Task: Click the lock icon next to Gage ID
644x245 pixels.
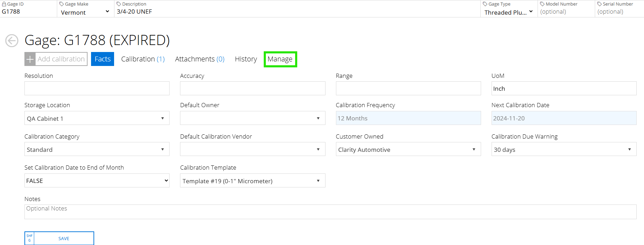Action: [x=4, y=4]
